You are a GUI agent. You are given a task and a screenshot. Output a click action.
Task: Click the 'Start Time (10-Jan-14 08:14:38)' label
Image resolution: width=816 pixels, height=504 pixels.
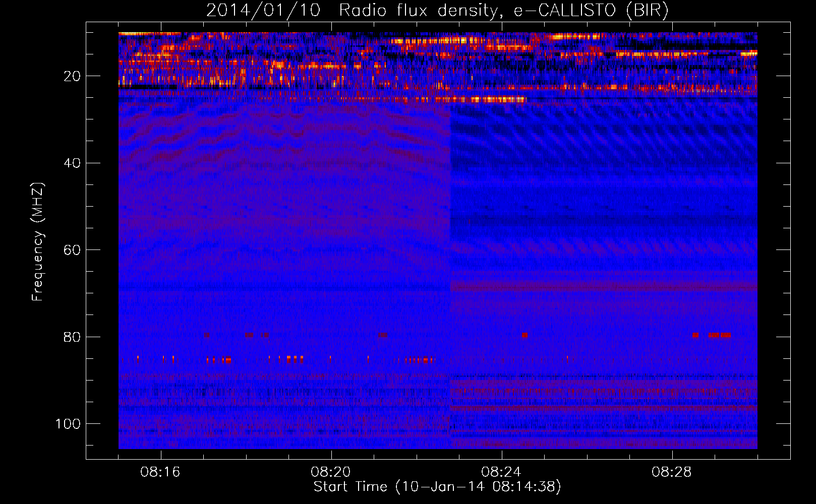pos(437,487)
